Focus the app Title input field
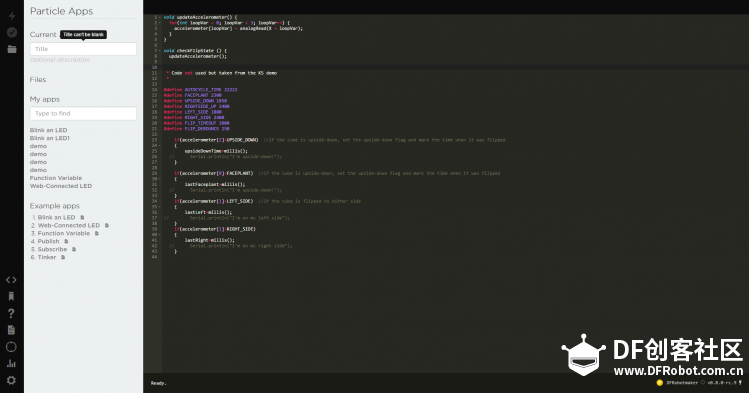This screenshot has height=393, width=749. click(x=83, y=49)
